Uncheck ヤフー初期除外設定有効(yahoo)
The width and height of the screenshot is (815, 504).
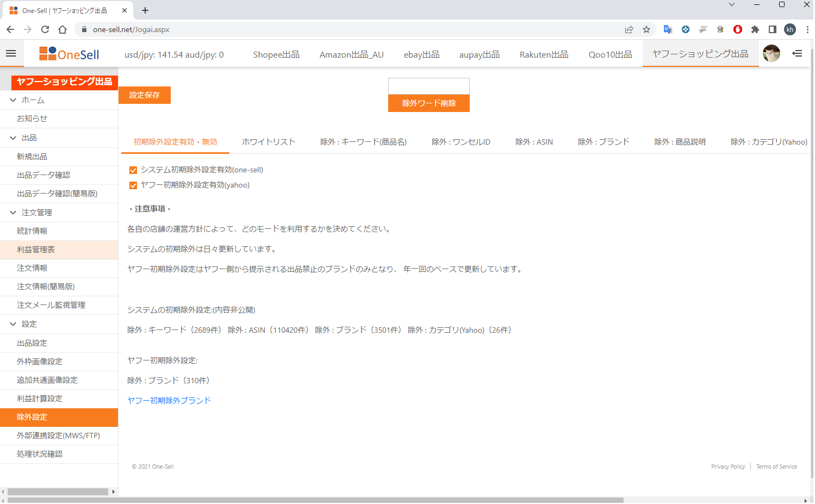point(133,185)
